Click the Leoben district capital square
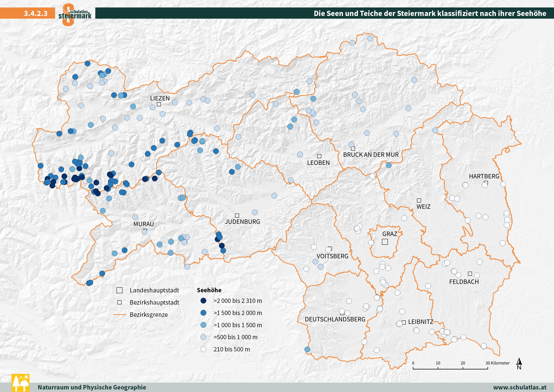 (319, 156)
